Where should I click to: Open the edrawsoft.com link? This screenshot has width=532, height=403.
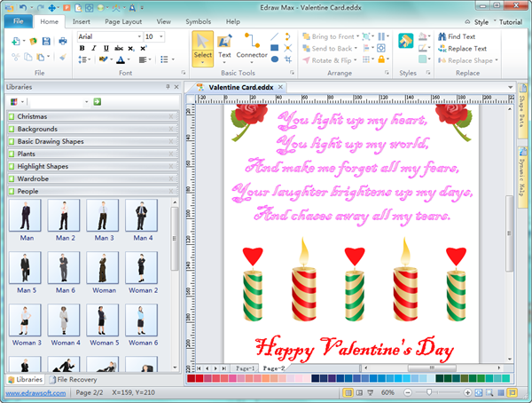tap(35, 392)
